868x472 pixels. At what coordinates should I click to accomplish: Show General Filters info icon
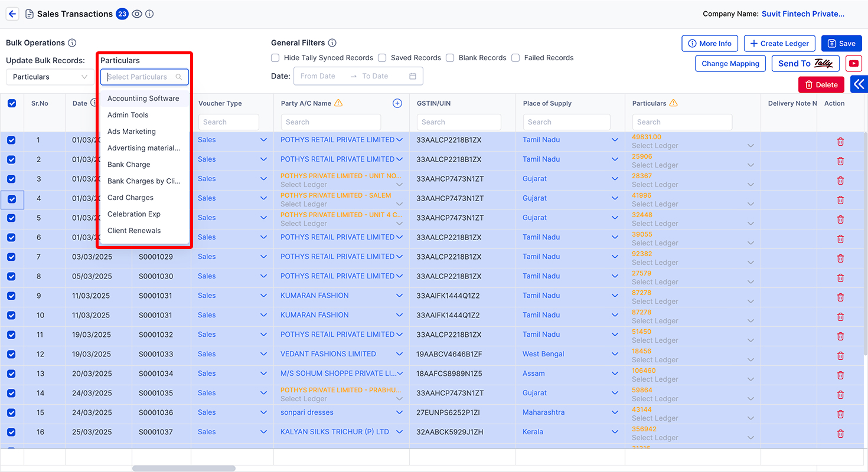tap(332, 43)
